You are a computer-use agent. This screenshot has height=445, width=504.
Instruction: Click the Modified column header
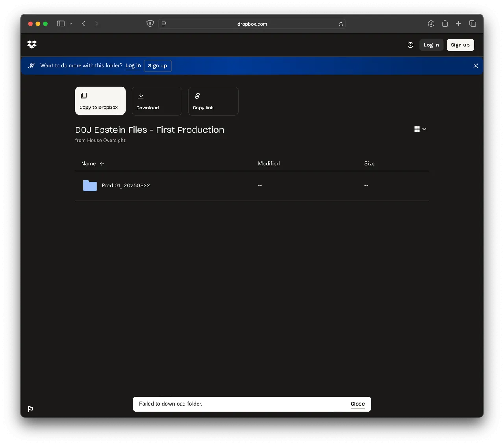point(269,164)
